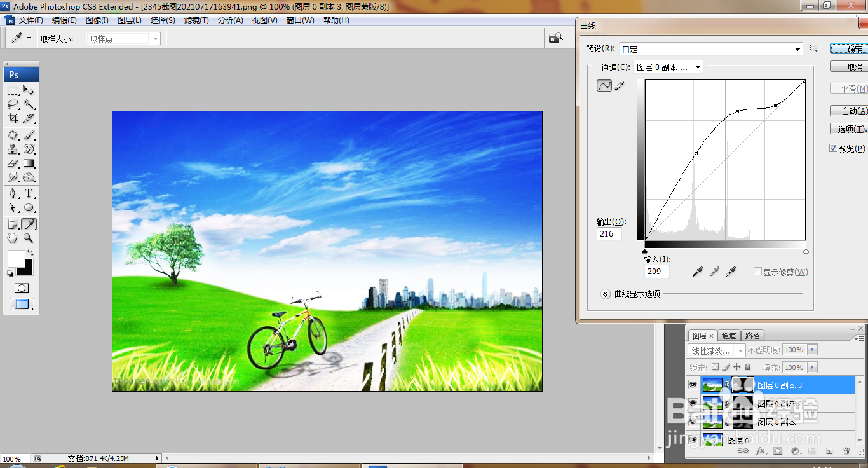Hide layer 图层 0 副本 2
Image resolution: width=868 pixels, height=468 pixels.
693,403
